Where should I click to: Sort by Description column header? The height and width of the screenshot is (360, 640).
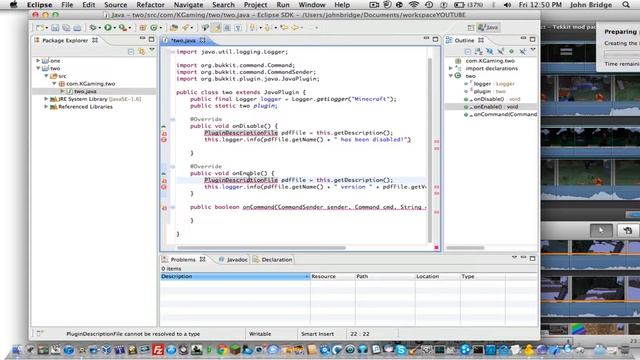[235, 276]
